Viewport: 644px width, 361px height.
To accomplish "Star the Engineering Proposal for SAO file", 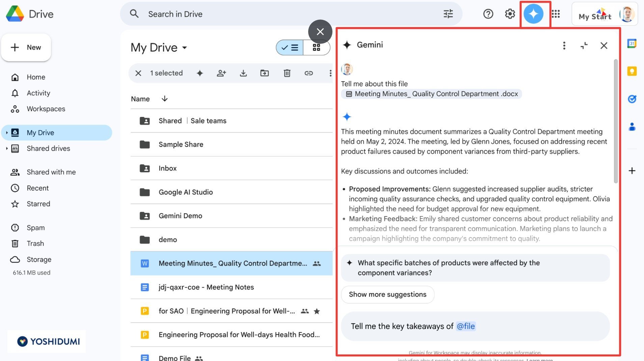I will click(x=317, y=311).
